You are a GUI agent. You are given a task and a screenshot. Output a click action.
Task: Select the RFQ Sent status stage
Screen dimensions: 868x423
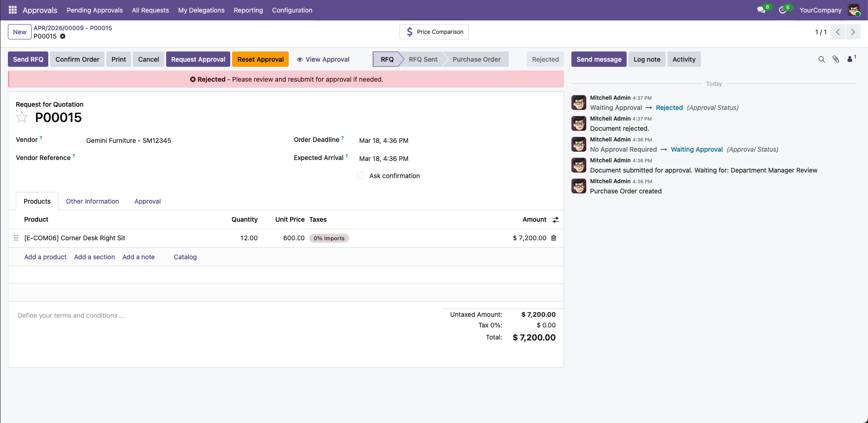point(422,59)
